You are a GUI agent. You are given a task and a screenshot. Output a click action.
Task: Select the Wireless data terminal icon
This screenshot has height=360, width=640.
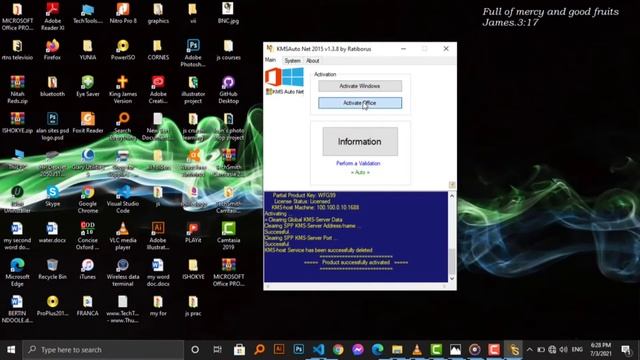coord(123,272)
